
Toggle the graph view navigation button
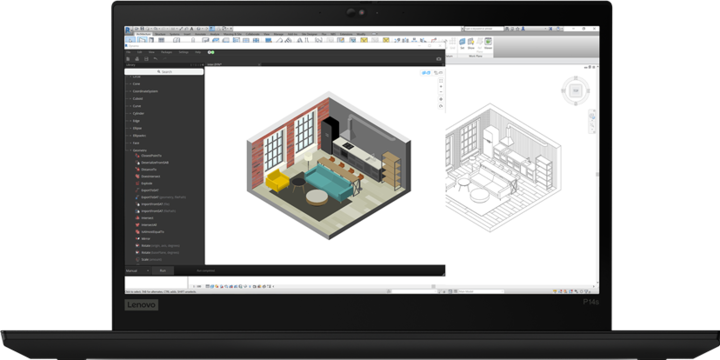(438, 73)
